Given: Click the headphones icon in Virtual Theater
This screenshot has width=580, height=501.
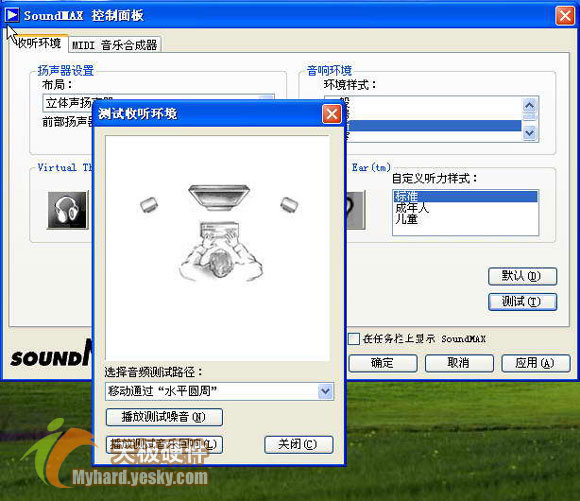Looking at the screenshot, I should click(x=67, y=210).
